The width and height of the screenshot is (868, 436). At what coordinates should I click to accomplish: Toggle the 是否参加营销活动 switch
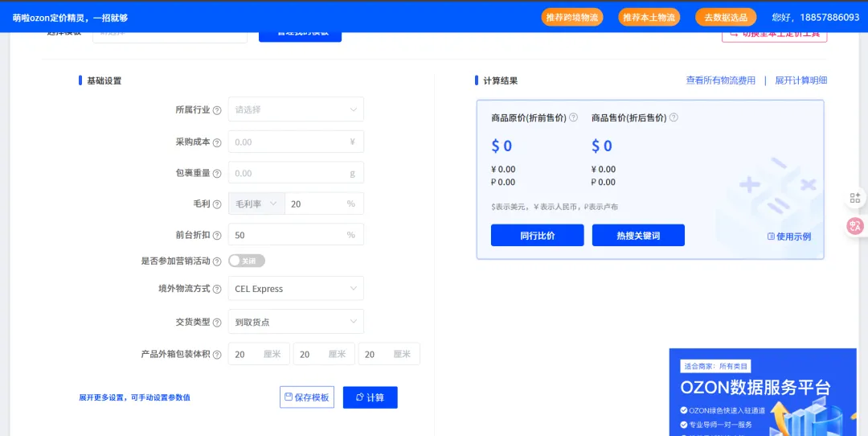(247, 261)
